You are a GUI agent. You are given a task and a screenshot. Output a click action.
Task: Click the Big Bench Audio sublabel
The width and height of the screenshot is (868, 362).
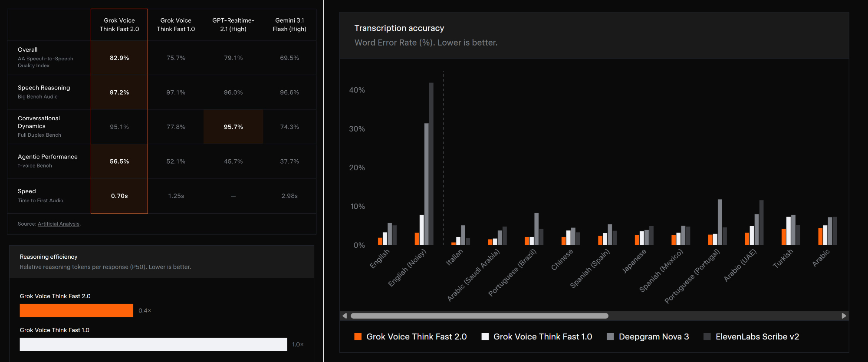click(x=38, y=97)
